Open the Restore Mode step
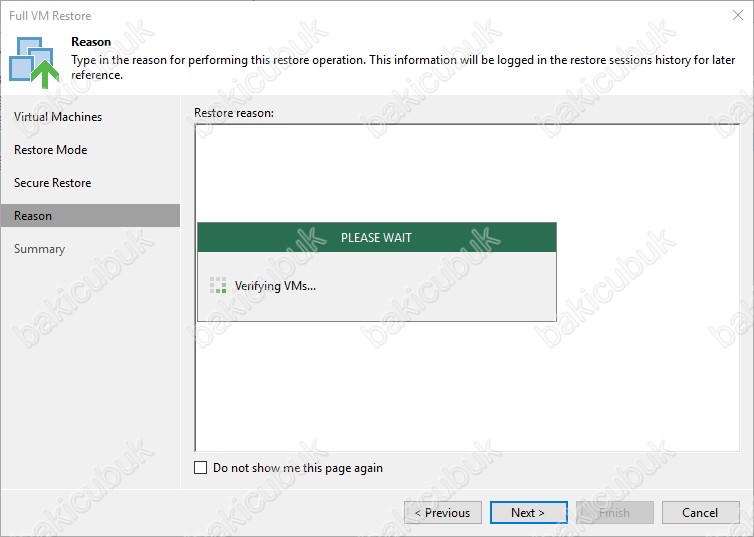This screenshot has height=537, width=754. (50, 150)
